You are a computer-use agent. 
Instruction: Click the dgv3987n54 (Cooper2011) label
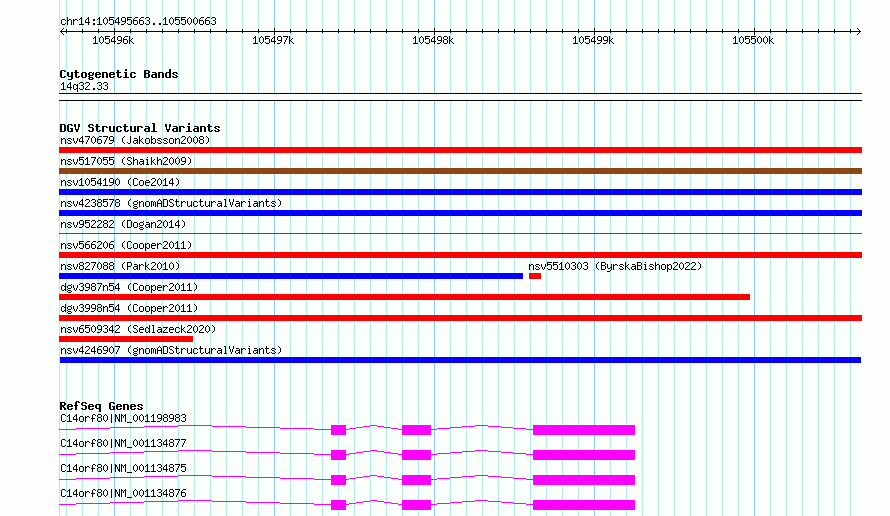tap(129, 287)
